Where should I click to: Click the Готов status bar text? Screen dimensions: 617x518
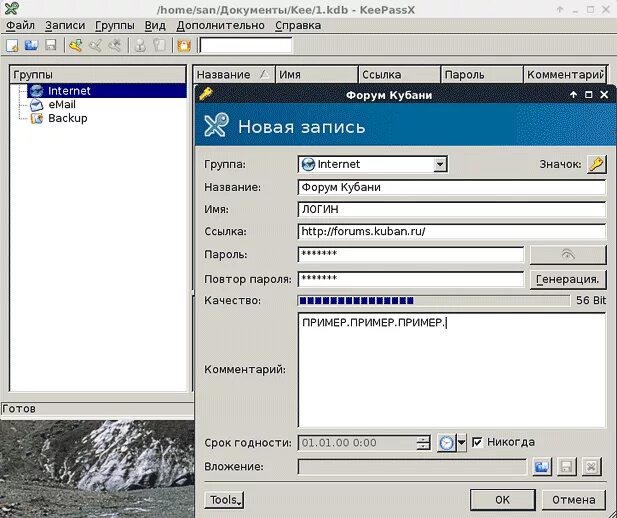[x=19, y=409]
